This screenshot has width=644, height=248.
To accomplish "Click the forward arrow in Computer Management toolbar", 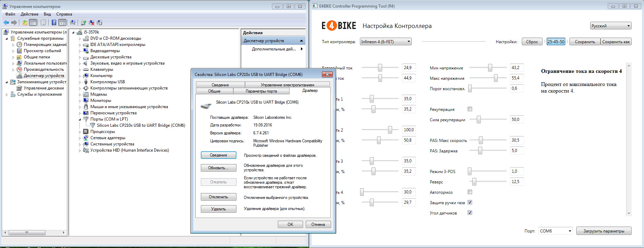I will pyautogui.click(x=14, y=23).
